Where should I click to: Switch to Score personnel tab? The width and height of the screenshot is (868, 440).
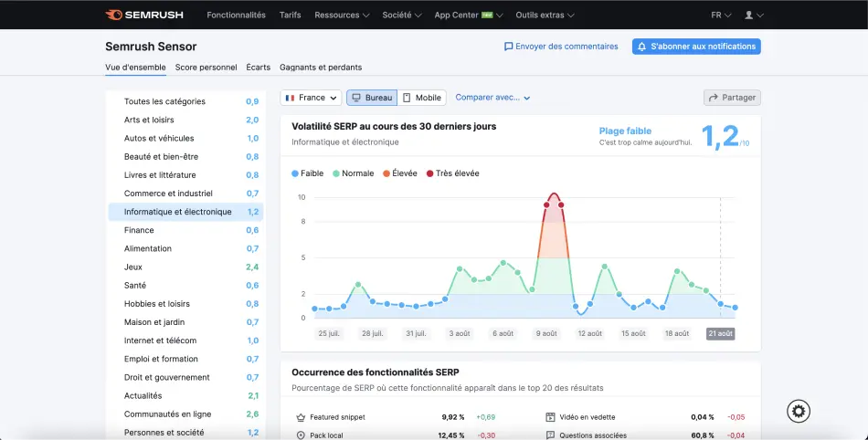click(x=206, y=68)
